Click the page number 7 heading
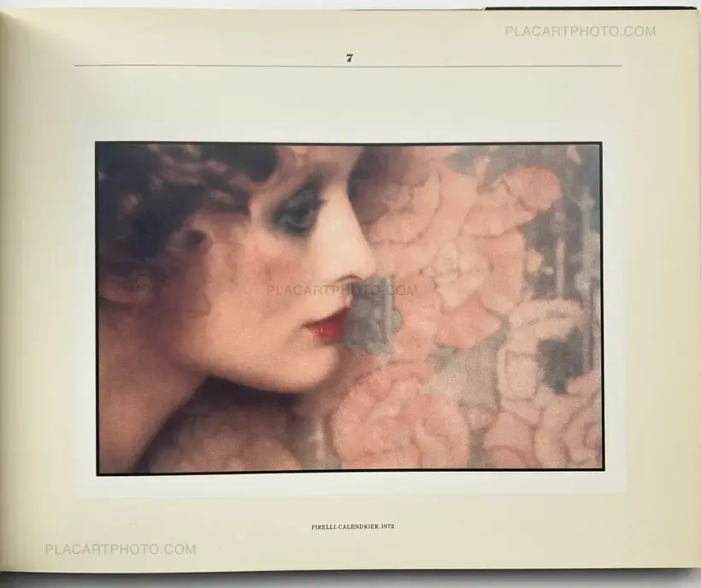Viewport: 701px width, 588px height. click(350, 58)
